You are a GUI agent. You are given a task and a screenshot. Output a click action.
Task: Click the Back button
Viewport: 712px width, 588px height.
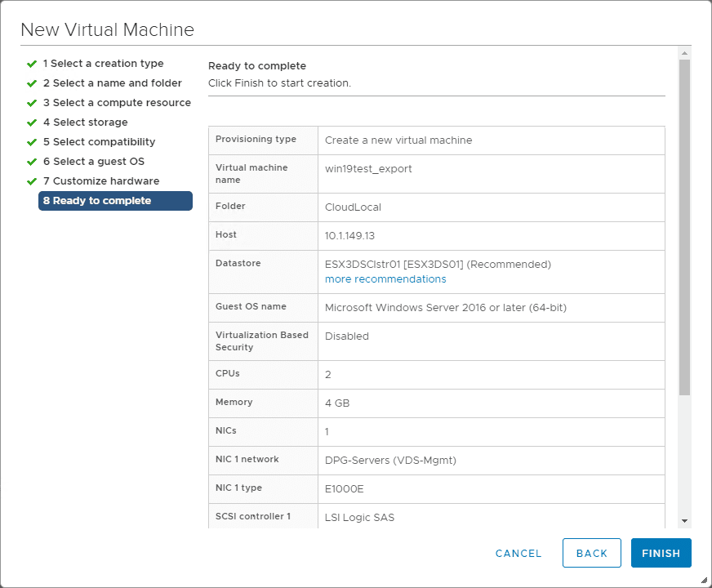tap(592, 553)
